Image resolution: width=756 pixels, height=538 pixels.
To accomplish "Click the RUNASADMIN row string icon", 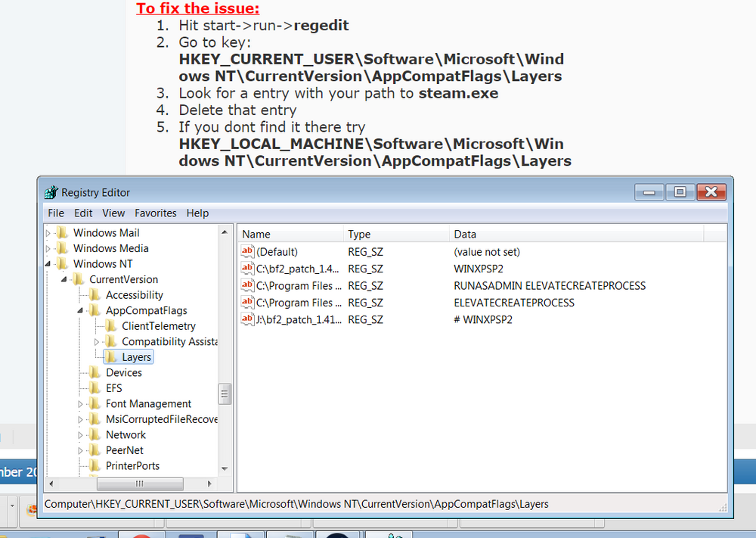I will click(247, 285).
